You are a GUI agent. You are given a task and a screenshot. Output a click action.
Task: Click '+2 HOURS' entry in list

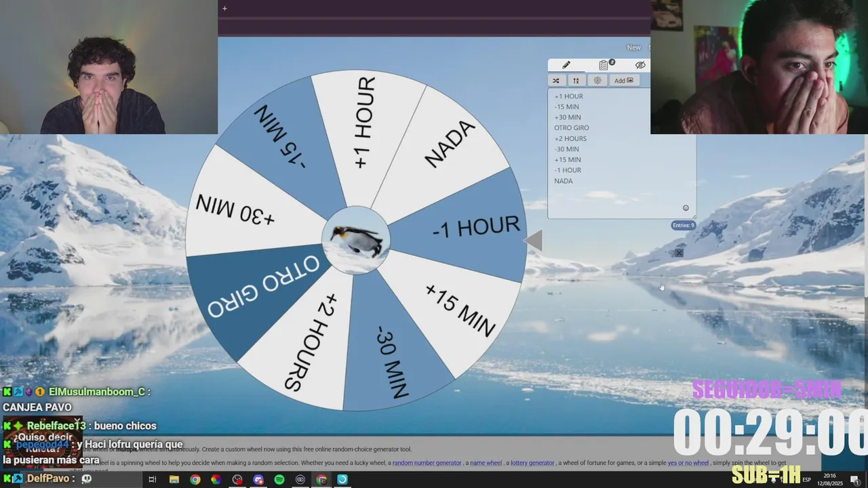[570, 138]
